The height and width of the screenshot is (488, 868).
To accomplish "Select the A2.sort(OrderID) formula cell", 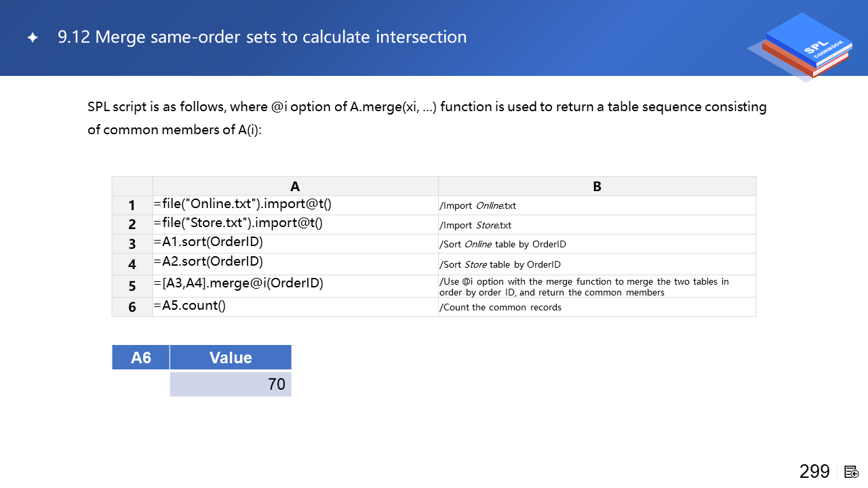I will (208, 262).
